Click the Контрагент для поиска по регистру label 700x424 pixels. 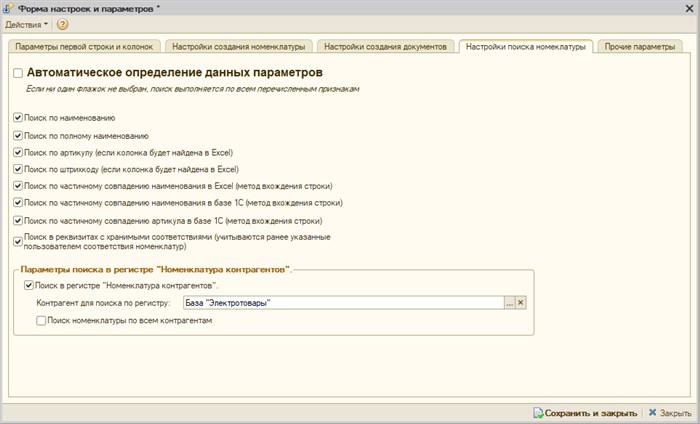click(103, 303)
